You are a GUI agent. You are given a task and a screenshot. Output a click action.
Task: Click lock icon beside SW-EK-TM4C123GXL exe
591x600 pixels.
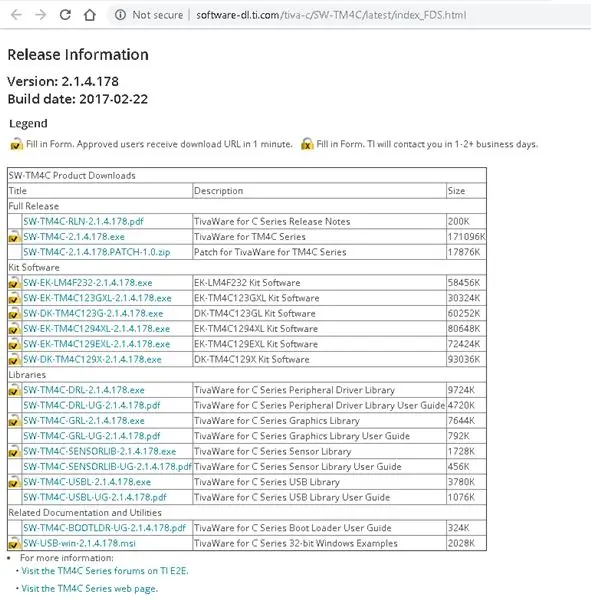tap(14, 298)
